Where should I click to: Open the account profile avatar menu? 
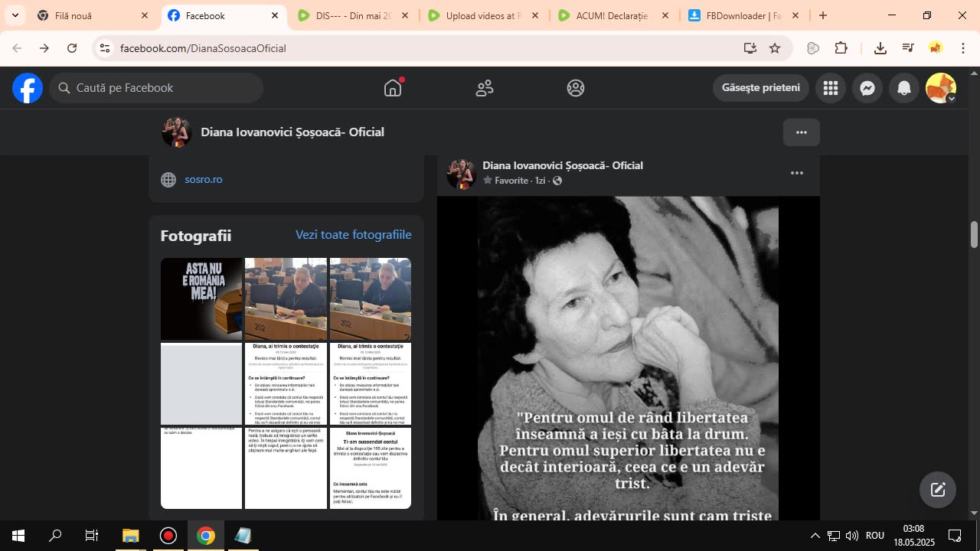tap(941, 88)
